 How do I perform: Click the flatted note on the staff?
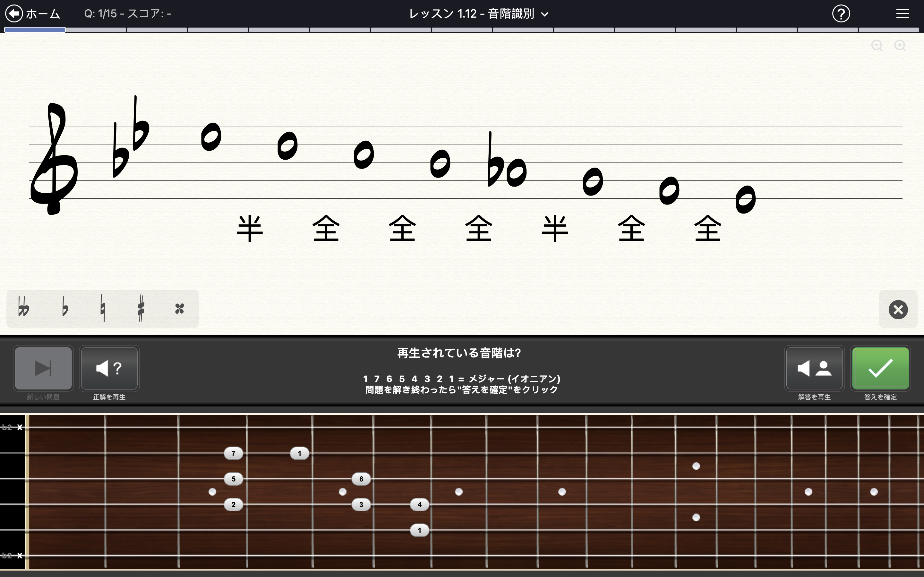pyautogui.click(x=516, y=172)
